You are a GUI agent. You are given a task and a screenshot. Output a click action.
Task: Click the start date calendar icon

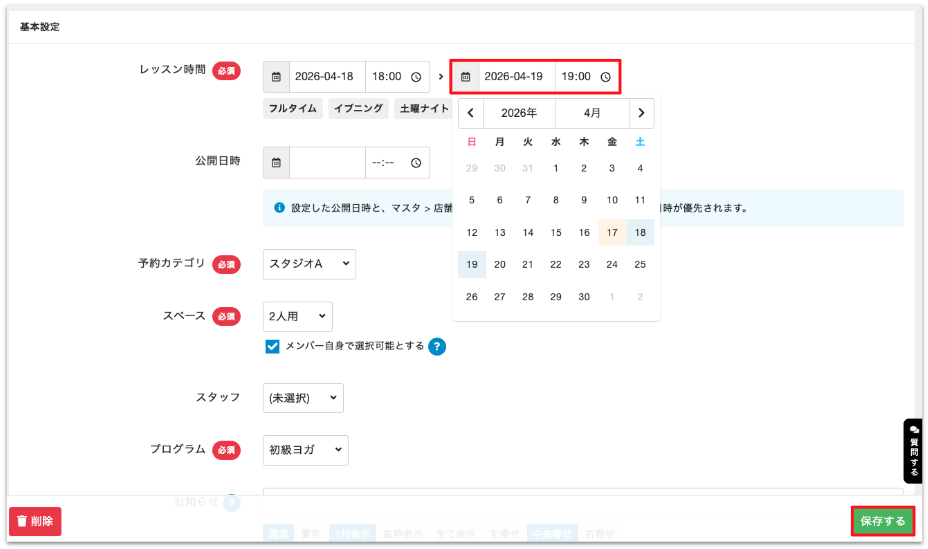point(276,77)
